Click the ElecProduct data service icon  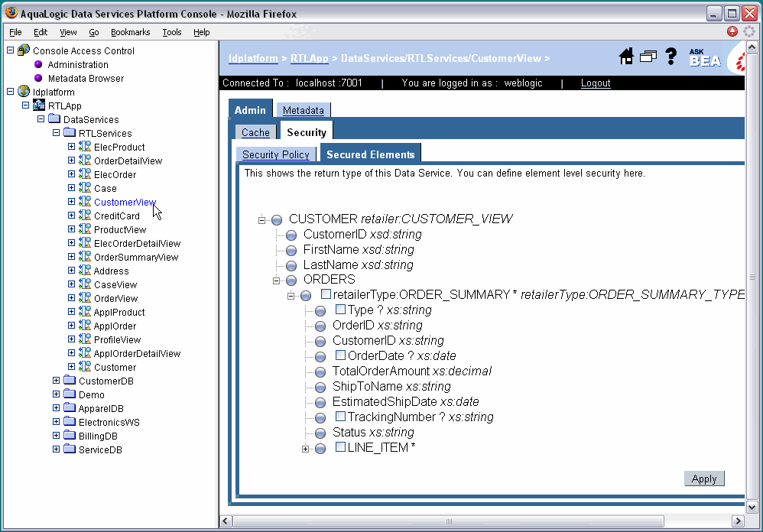(x=85, y=146)
